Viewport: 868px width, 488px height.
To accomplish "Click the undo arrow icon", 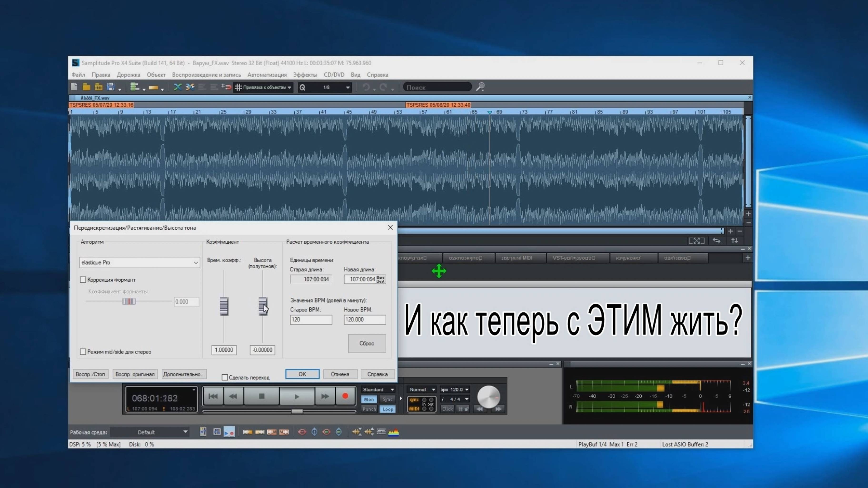I will coord(366,87).
